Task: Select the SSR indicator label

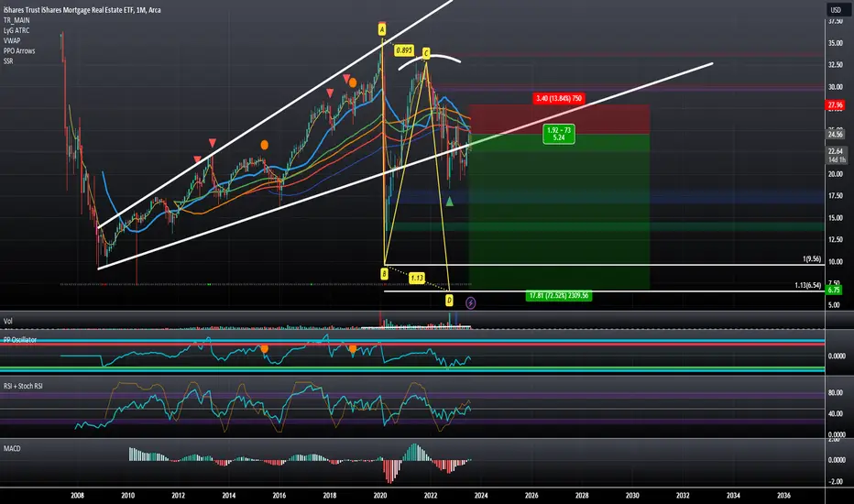Action: (x=8, y=61)
